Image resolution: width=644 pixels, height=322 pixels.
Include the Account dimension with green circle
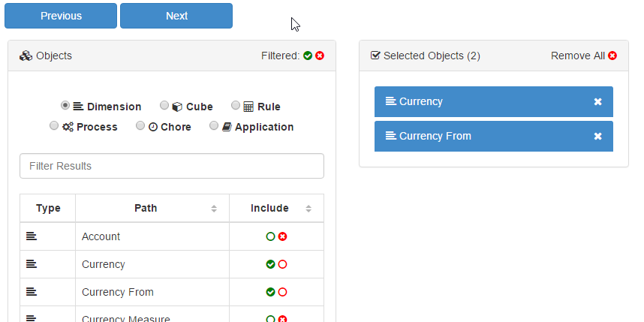270,236
